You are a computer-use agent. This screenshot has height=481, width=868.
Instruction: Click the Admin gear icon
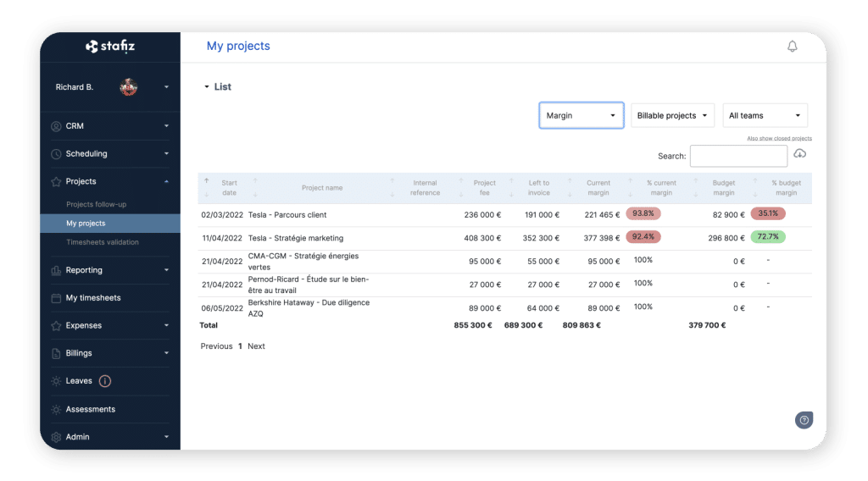pos(56,437)
